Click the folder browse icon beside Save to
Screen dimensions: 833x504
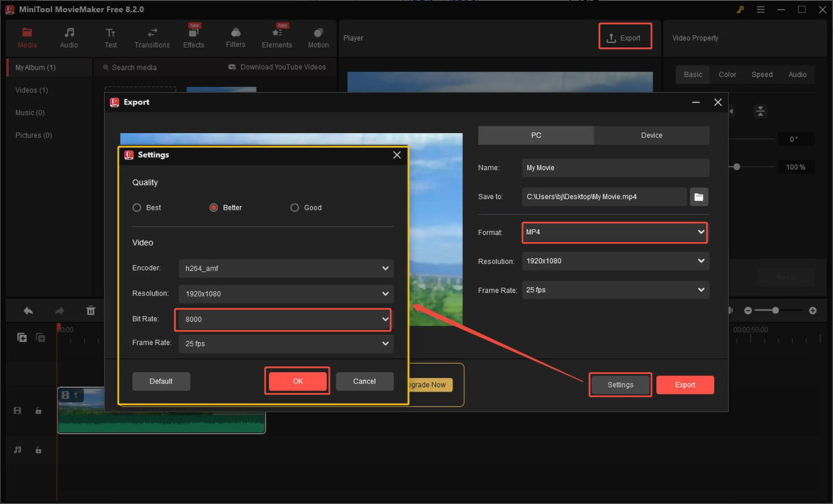[x=699, y=197]
